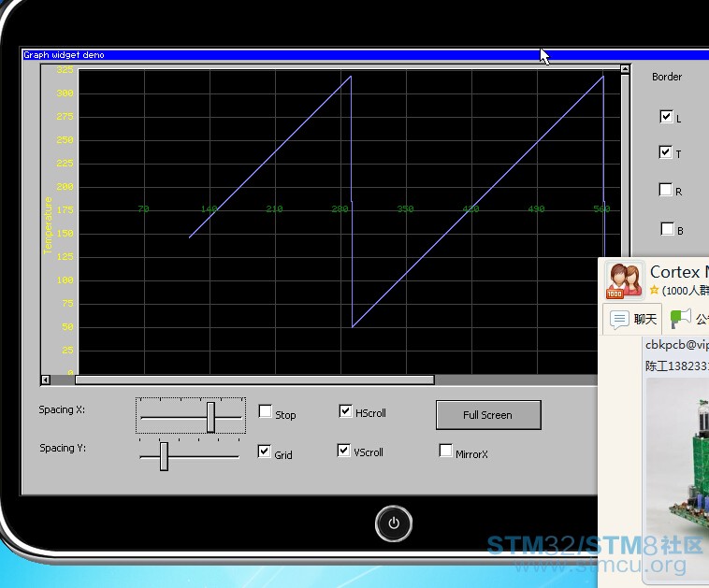Check Border B checkbox
Image resolution: width=709 pixels, height=588 pixels.
click(668, 229)
